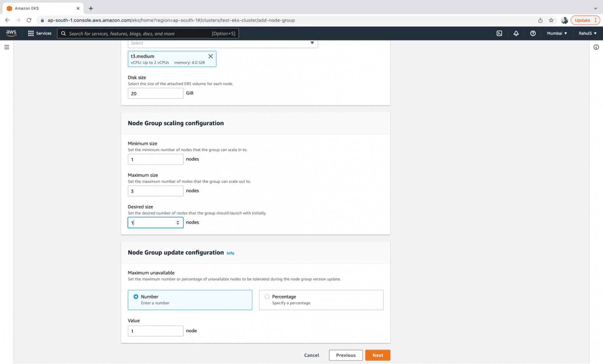The image size is (603, 364).
Task: Open the RahulS account menu
Action: coord(587,33)
